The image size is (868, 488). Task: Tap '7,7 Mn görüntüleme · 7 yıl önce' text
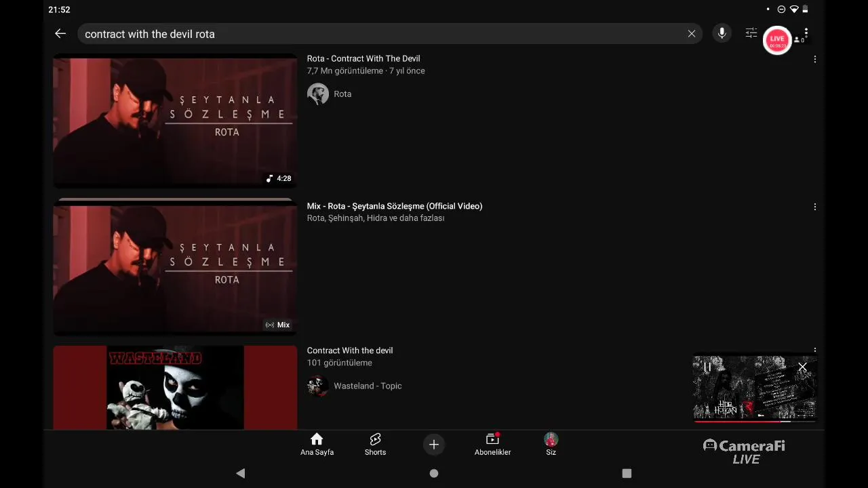point(366,70)
